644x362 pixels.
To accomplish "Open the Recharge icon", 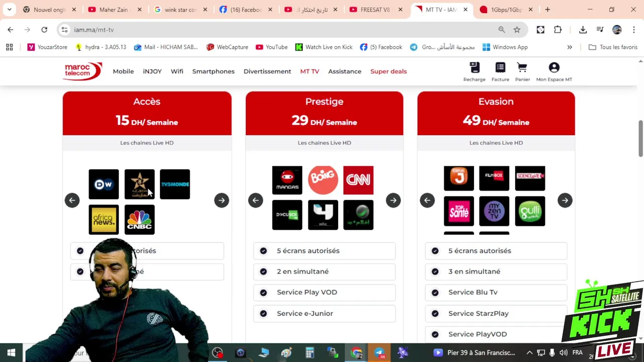I will pos(474,72).
